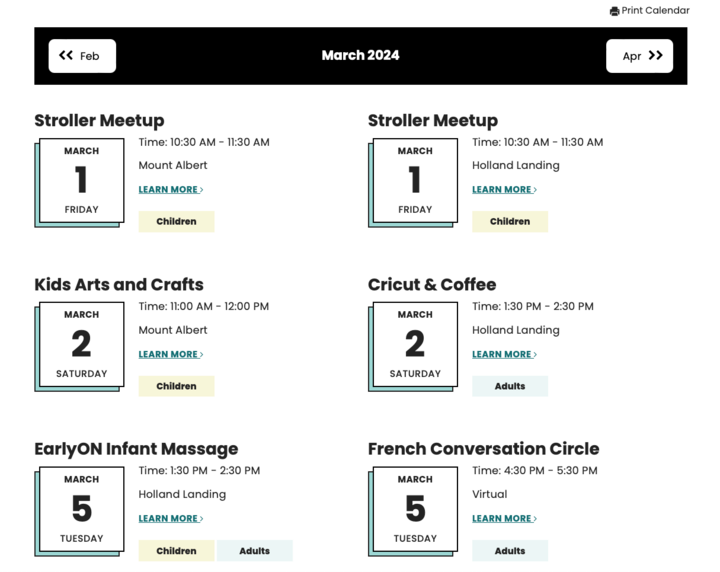720x572 pixels.
Task: Click the printer icon beside Print Calendar
Action: pyautogui.click(x=614, y=11)
